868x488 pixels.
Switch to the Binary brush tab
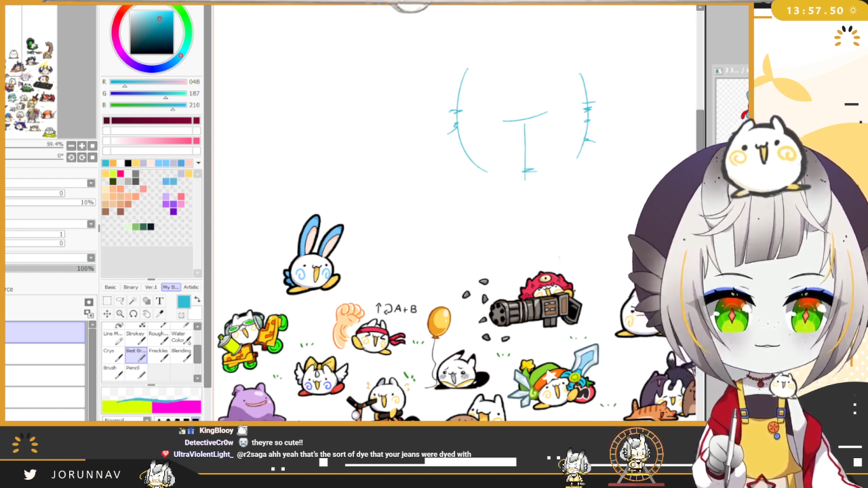point(131,287)
